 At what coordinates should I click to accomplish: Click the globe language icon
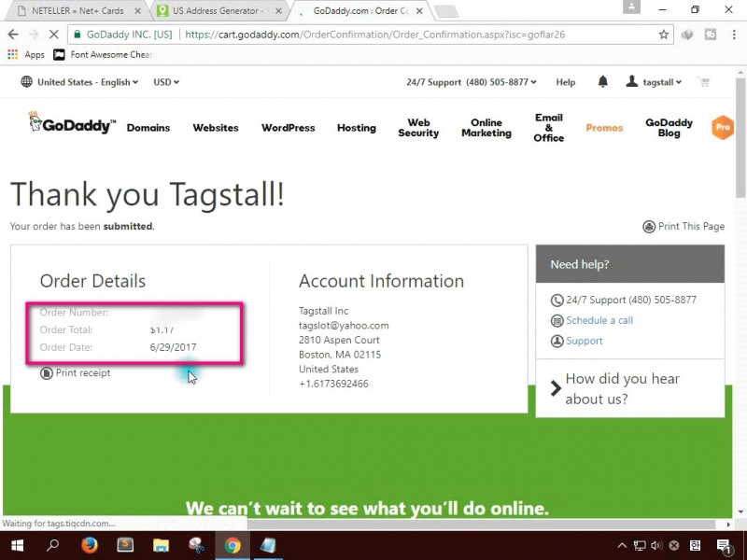pos(27,82)
